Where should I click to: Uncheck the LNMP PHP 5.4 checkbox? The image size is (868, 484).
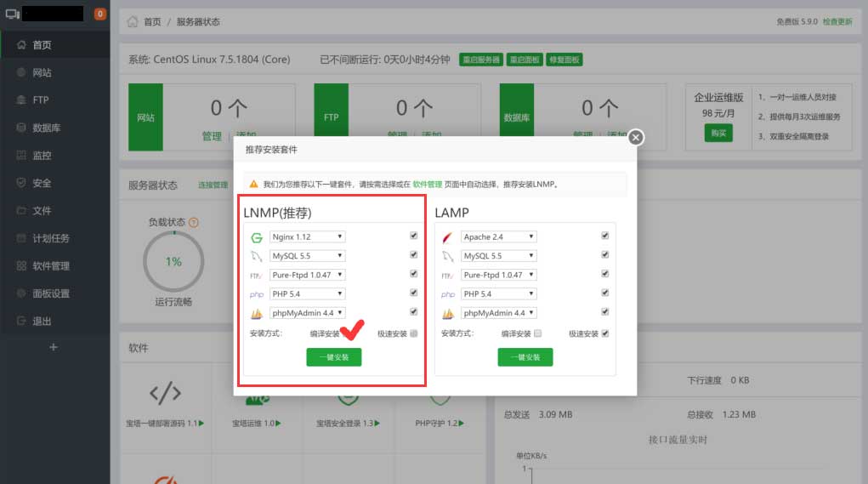tap(413, 293)
